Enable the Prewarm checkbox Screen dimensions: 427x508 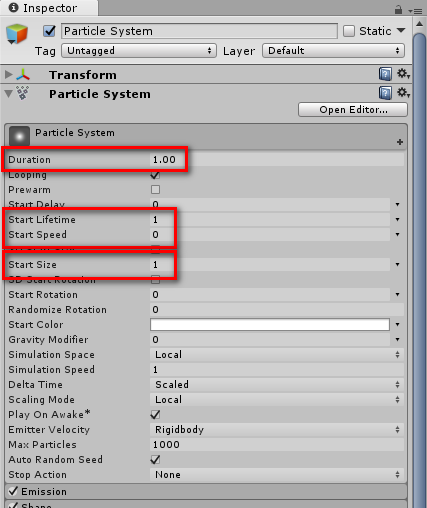click(x=155, y=190)
